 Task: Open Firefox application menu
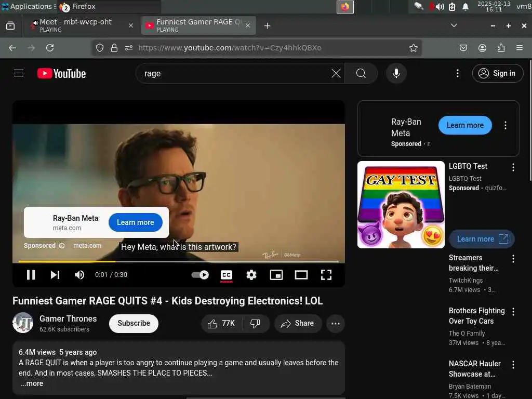pos(520,48)
